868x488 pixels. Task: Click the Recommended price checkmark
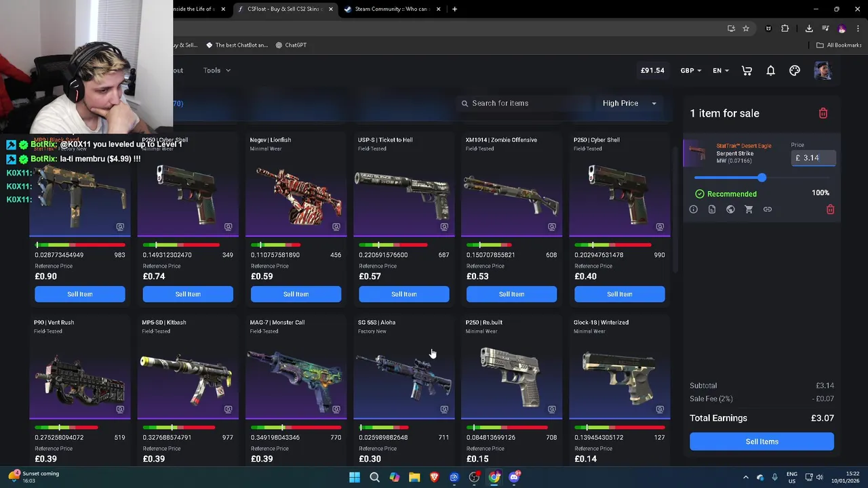(699, 194)
